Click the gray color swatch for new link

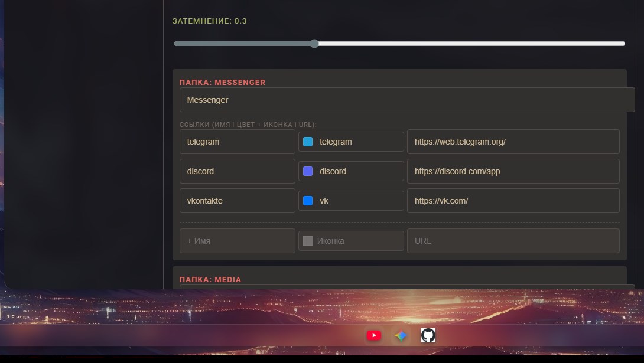coord(308,241)
